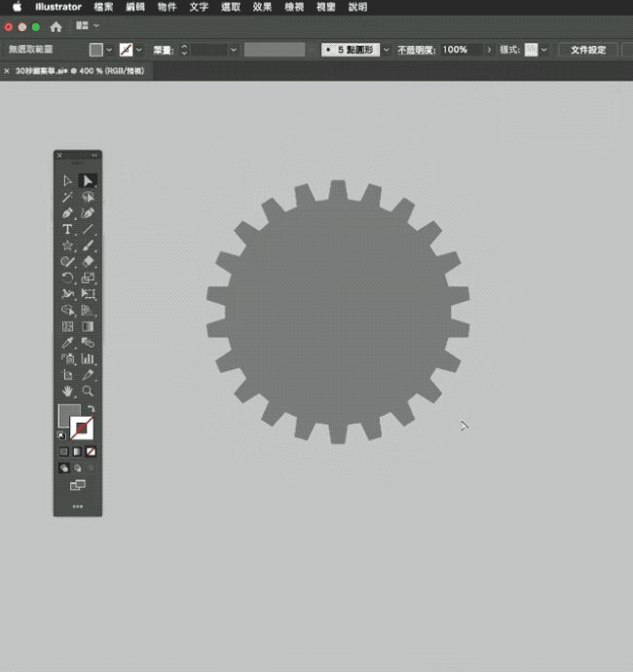Click the large fill color swatch in toolbox
Screen dimensions: 633x672
(x=68, y=415)
